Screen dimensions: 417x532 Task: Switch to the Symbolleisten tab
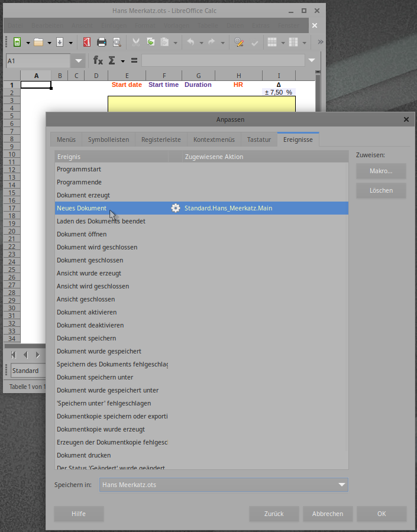[108, 140]
